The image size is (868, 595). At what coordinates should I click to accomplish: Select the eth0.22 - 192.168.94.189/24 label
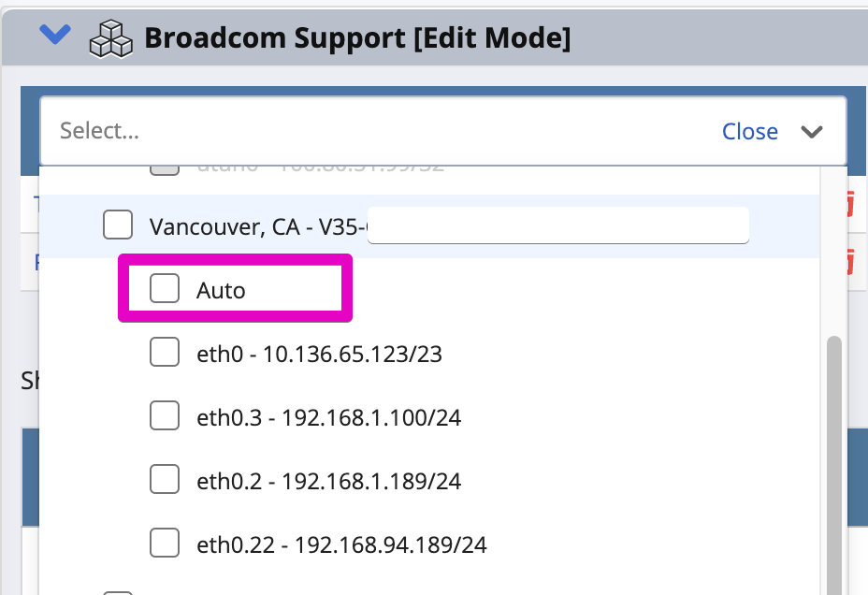click(x=341, y=544)
